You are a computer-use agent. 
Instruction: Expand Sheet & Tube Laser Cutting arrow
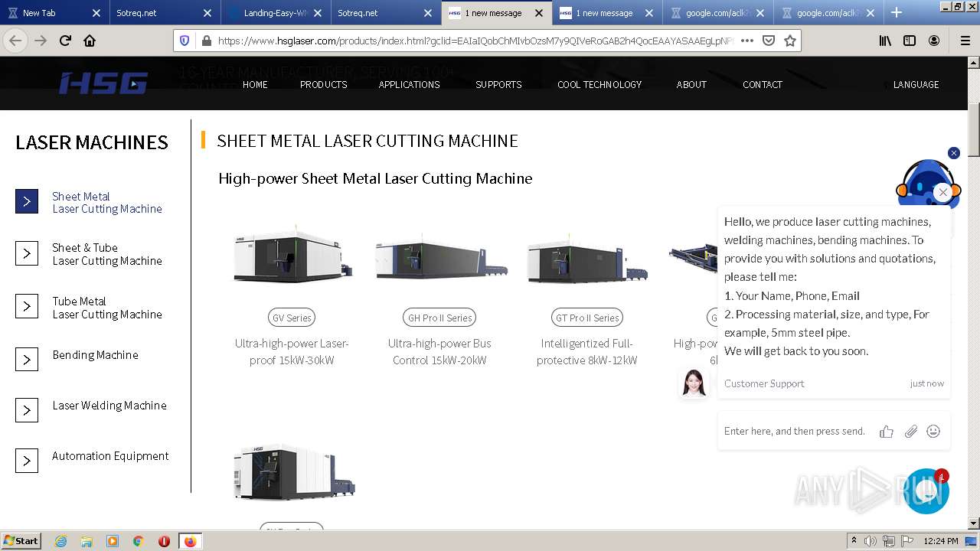(x=27, y=253)
